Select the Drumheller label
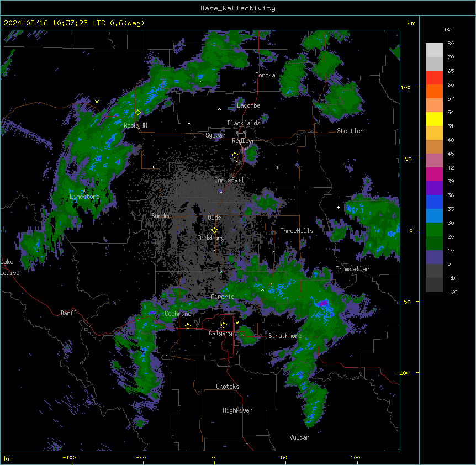 click(352, 269)
